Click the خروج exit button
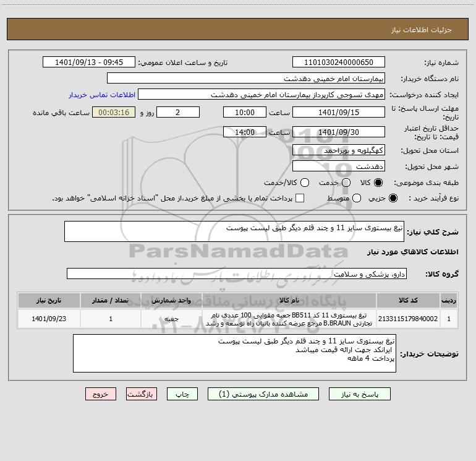The width and height of the screenshot is (476, 461). [101, 394]
